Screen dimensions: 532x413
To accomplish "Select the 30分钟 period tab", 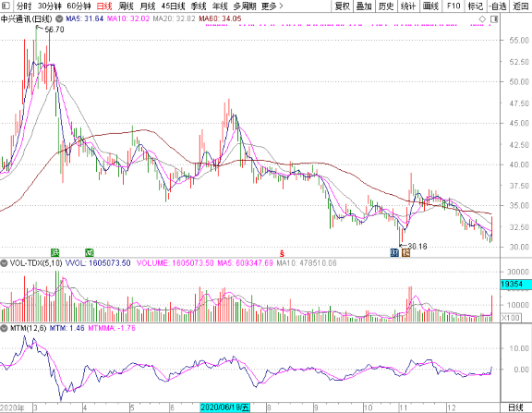I will click(x=50, y=6).
